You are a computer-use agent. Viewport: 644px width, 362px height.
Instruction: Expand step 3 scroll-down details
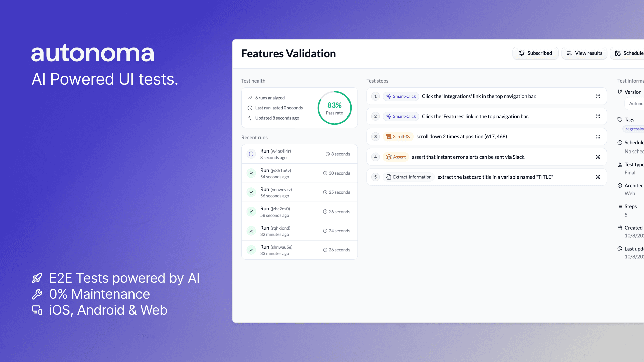(x=598, y=137)
